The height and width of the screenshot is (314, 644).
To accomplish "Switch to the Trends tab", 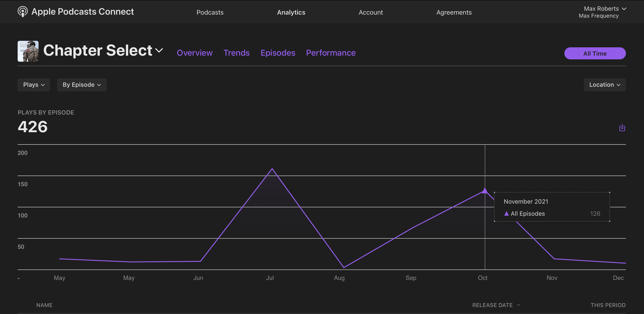I will pyautogui.click(x=236, y=53).
